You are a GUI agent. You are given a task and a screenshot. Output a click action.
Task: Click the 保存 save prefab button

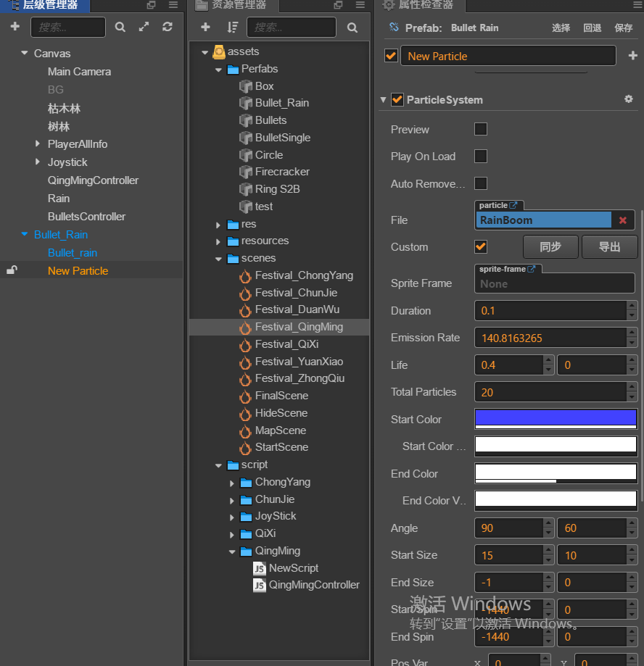pyautogui.click(x=623, y=28)
